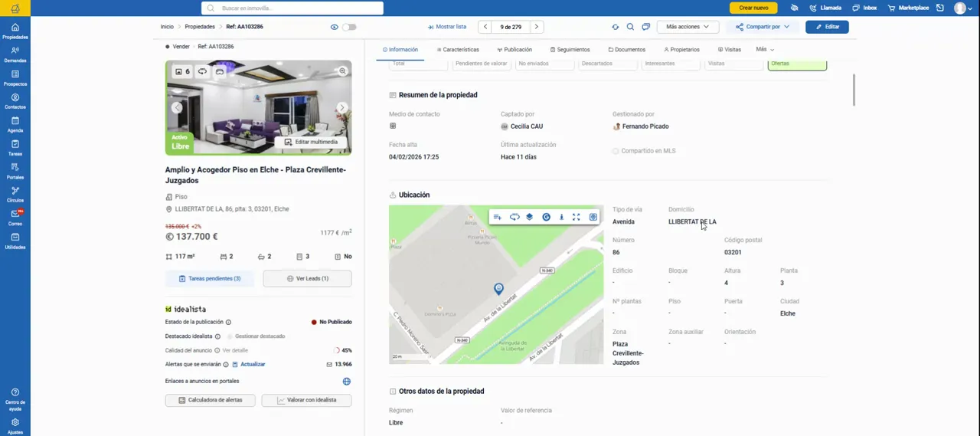Click the globe icon for portal links
This screenshot has width=980, height=436.
346,381
